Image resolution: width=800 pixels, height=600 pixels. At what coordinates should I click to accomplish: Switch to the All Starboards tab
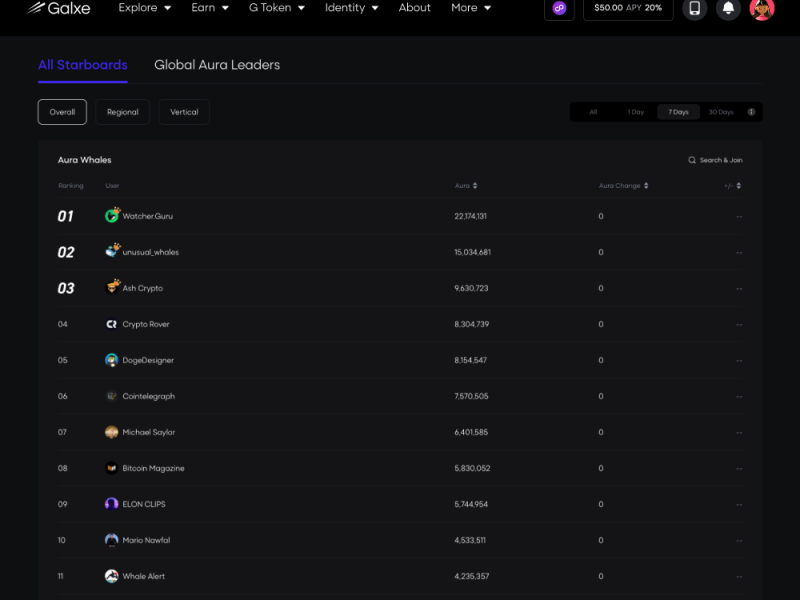point(83,65)
